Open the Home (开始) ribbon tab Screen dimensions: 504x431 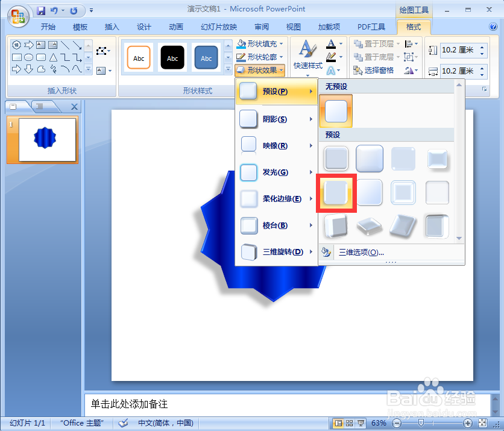(48, 27)
